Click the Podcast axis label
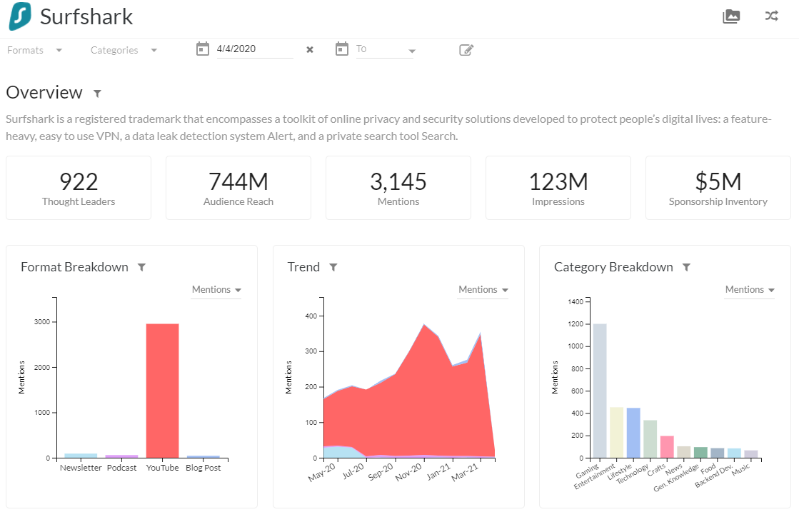The width and height of the screenshot is (799, 532). coord(122,468)
